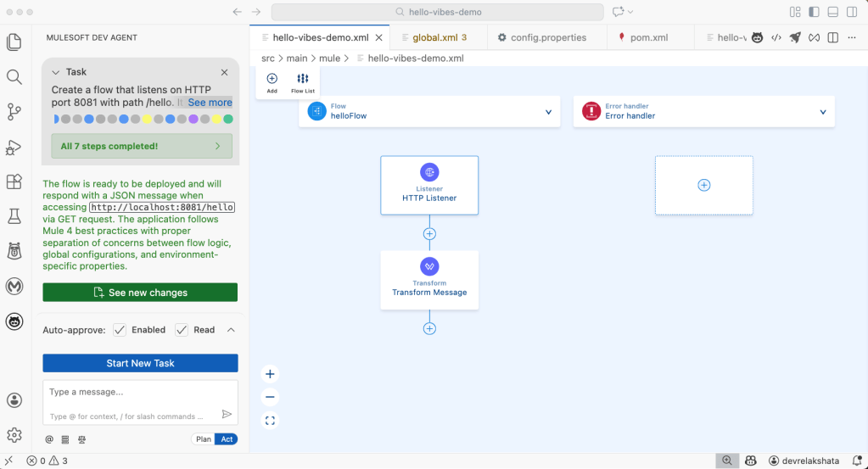Click the HTTP Listener node
This screenshot has width=868, height=469.
pyautogui.click(x=429, y=185)
